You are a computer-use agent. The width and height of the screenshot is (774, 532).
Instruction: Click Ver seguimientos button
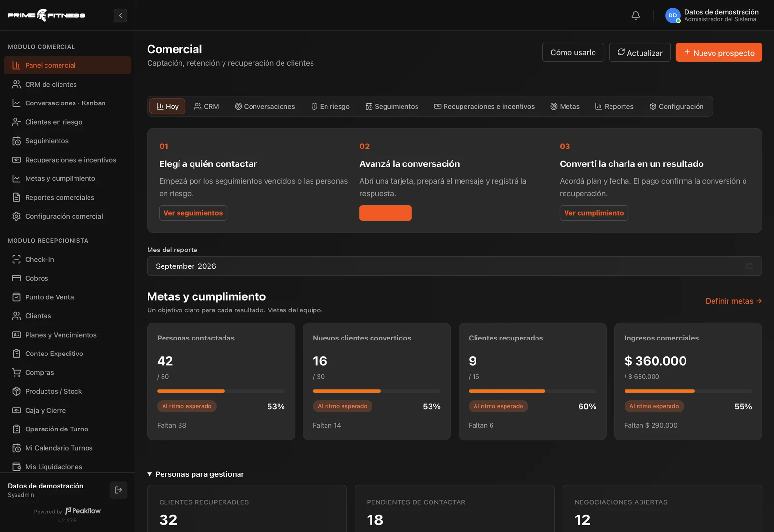(193, 213)
